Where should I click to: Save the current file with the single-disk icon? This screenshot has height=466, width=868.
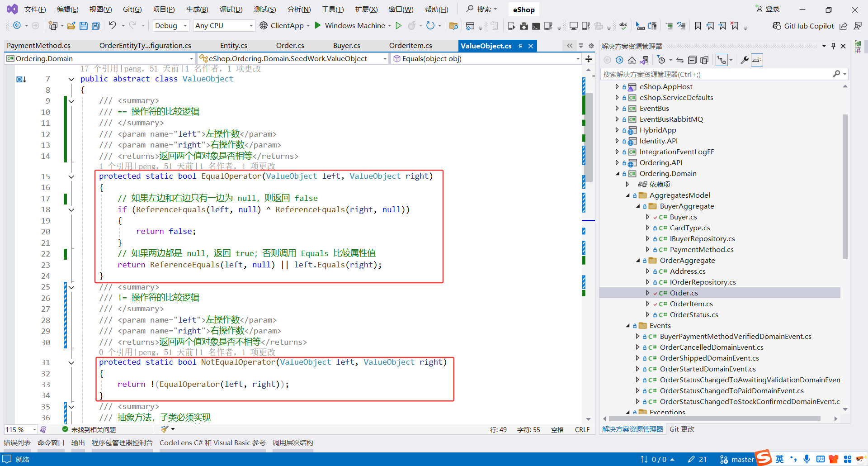coord(84,26)
